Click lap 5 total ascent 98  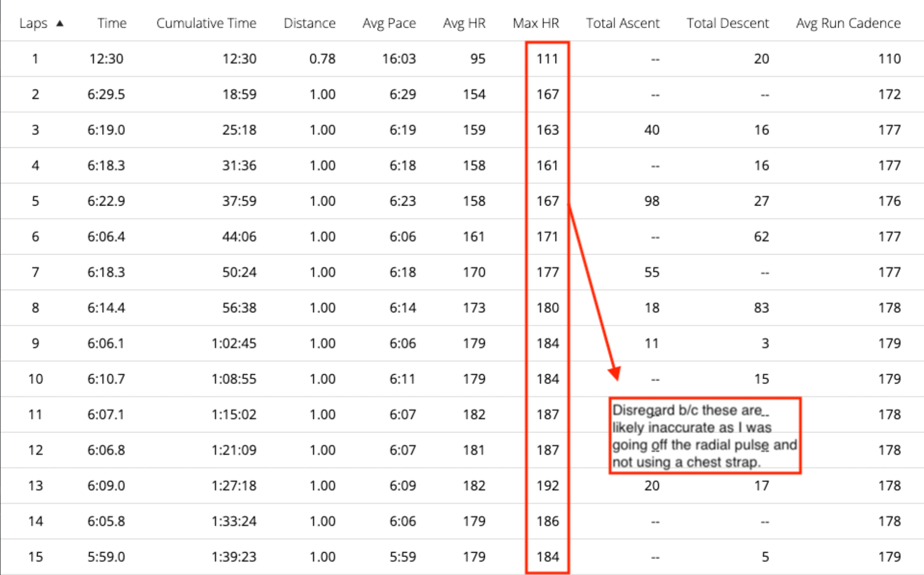click(x=652, y=201)
